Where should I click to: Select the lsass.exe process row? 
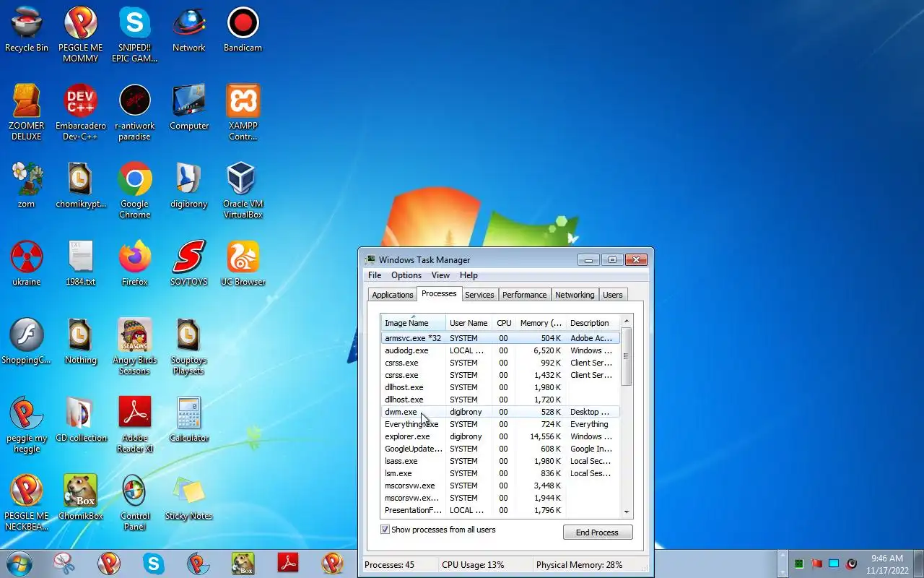(500, 461)
